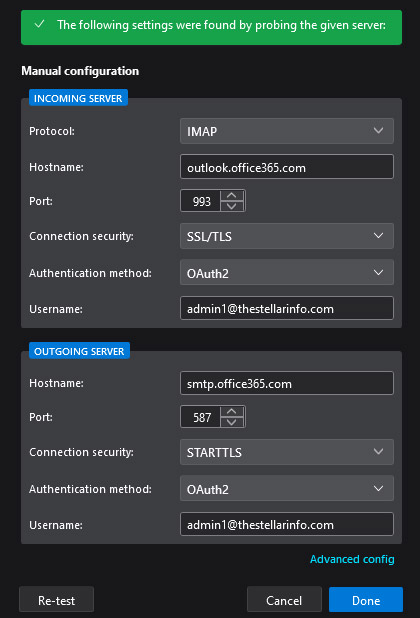420x618 pixels.
Task: Click the Manual configuration heading
Action: point(80,71)
